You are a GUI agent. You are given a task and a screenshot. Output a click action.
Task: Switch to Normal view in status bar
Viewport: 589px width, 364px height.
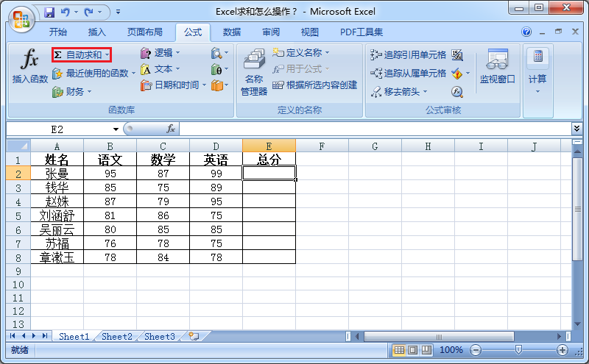(399, 350)
